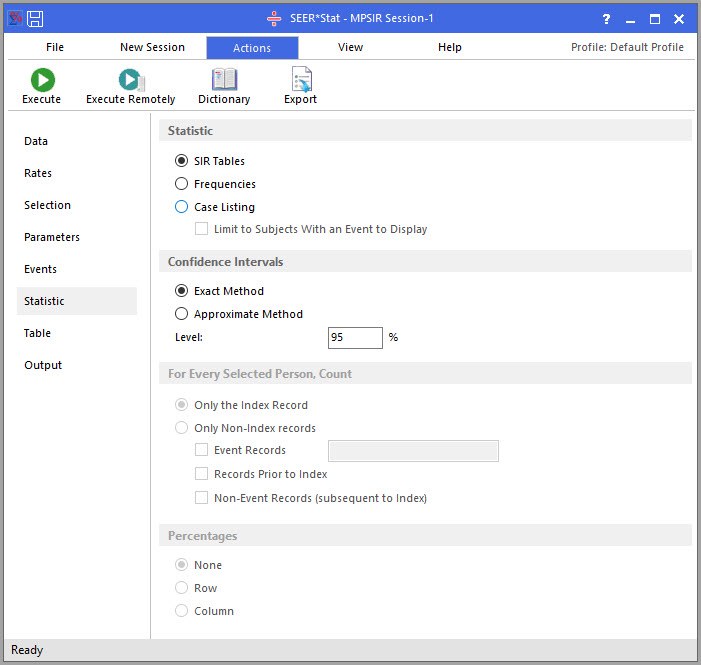Select Approximate Method for confidence intervals

tap(181, 314)
